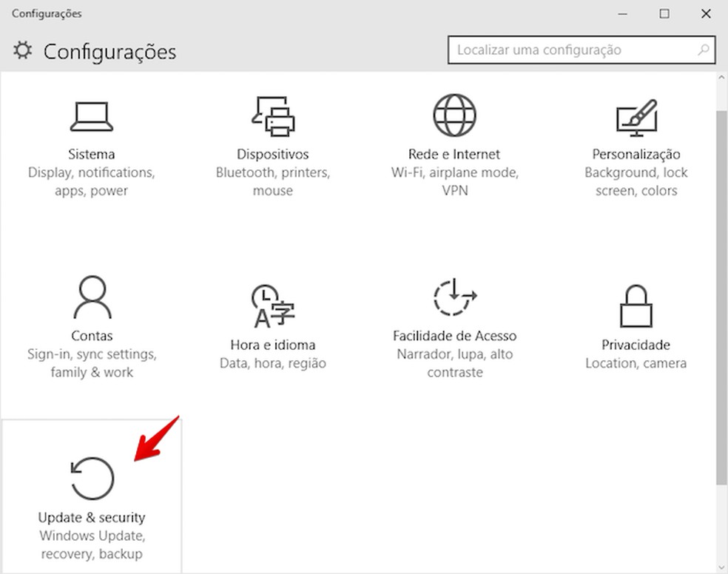728x574 pixels.
Task: Minimize the Configurações window
Action: pos(623,13)
